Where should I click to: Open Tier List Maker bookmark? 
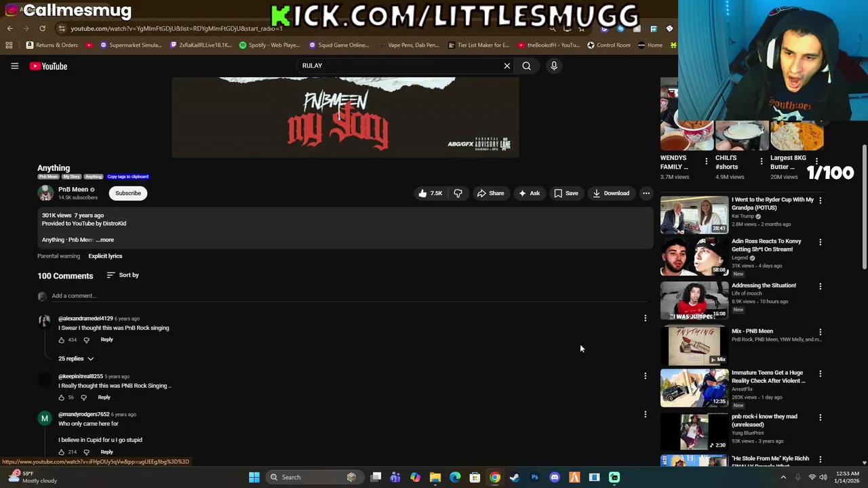[478, 45]
